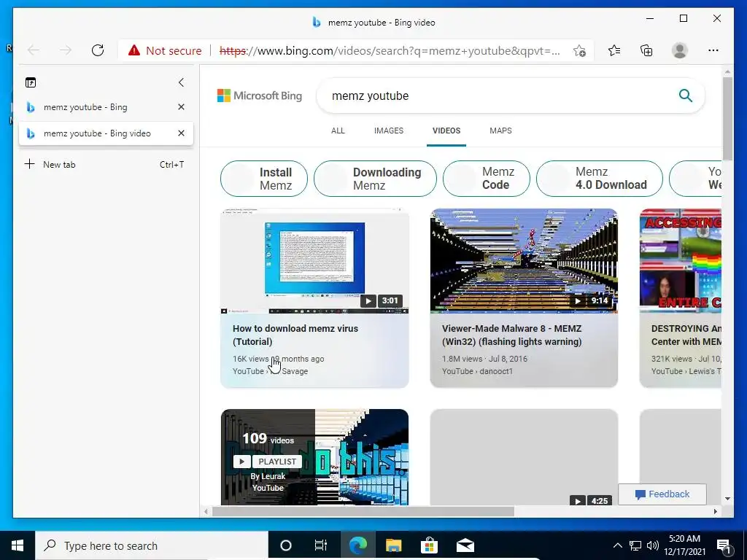
Task: Close the 'memz youtube - Bing' tab
Action: tap(181, 107)
